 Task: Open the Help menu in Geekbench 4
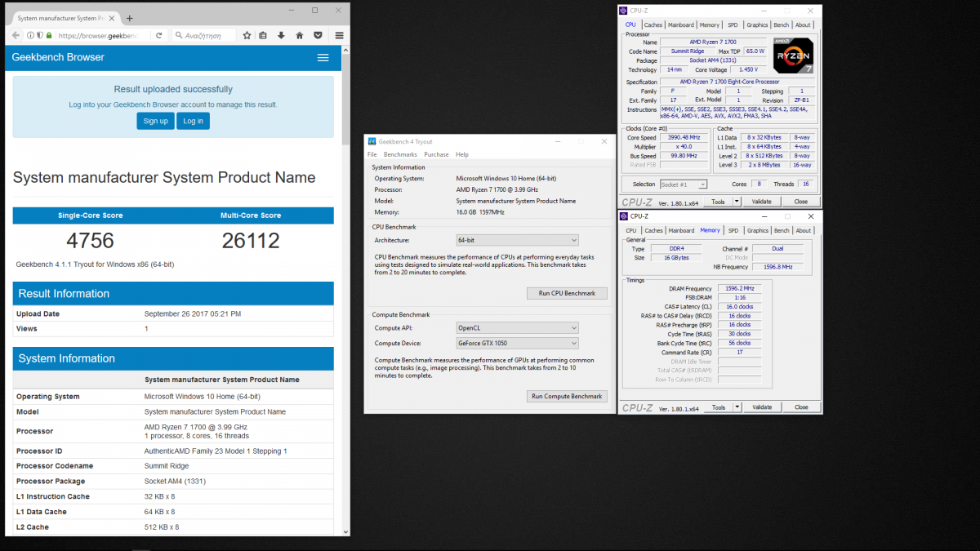[462, 154]
